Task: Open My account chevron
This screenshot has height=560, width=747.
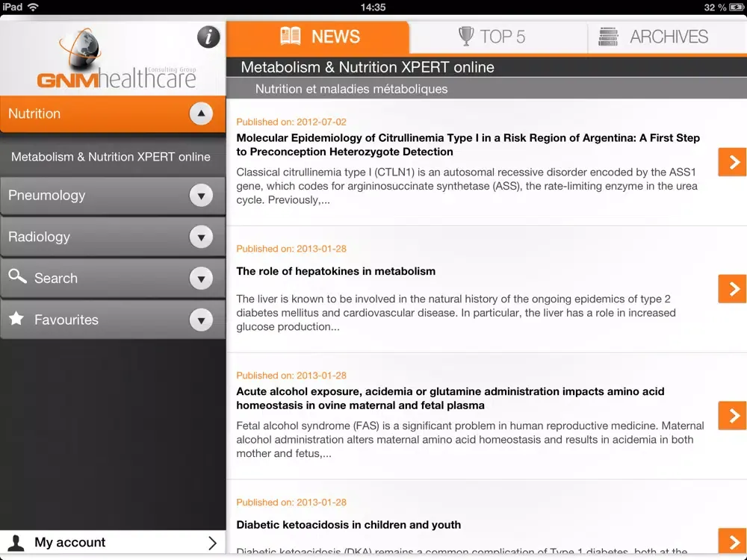Action: (x=212, y=543)
